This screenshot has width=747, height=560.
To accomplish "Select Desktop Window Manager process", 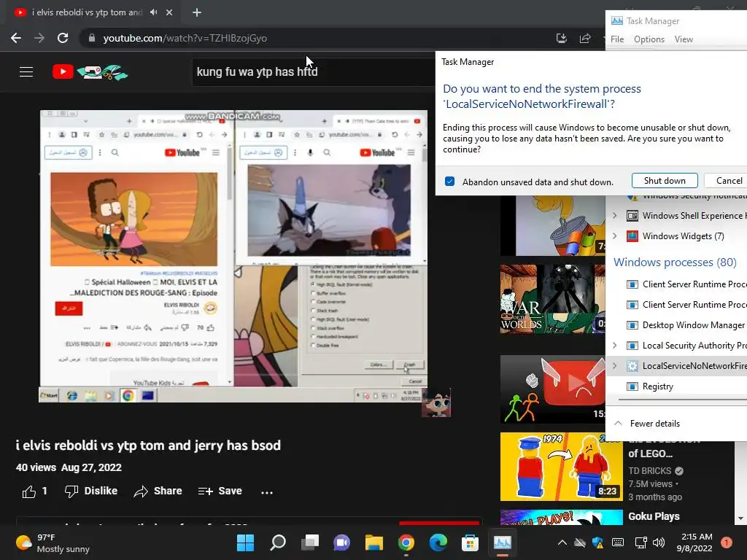I will [x=693, y=325].
